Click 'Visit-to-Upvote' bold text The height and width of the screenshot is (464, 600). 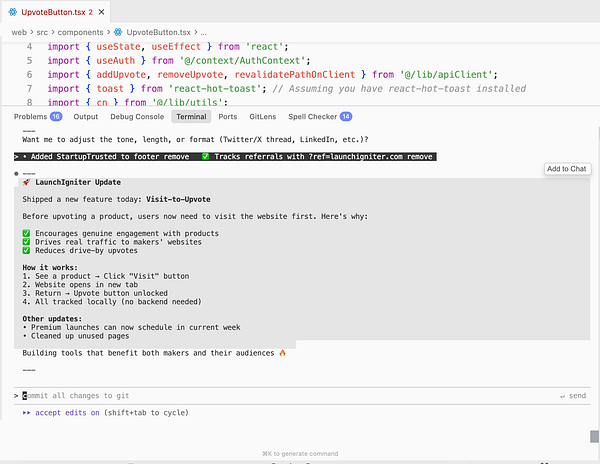(178, 199)
